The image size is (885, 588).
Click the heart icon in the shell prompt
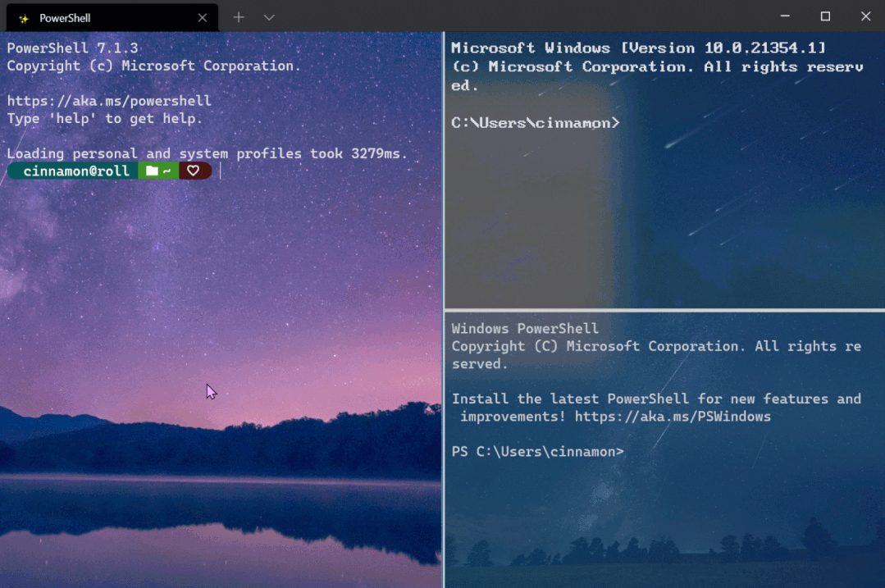coord(194,171)
